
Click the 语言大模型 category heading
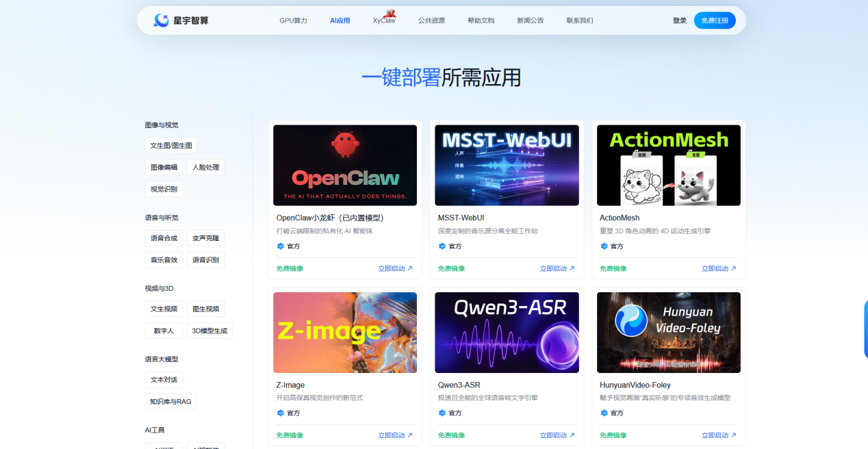(x=162, y=359)
